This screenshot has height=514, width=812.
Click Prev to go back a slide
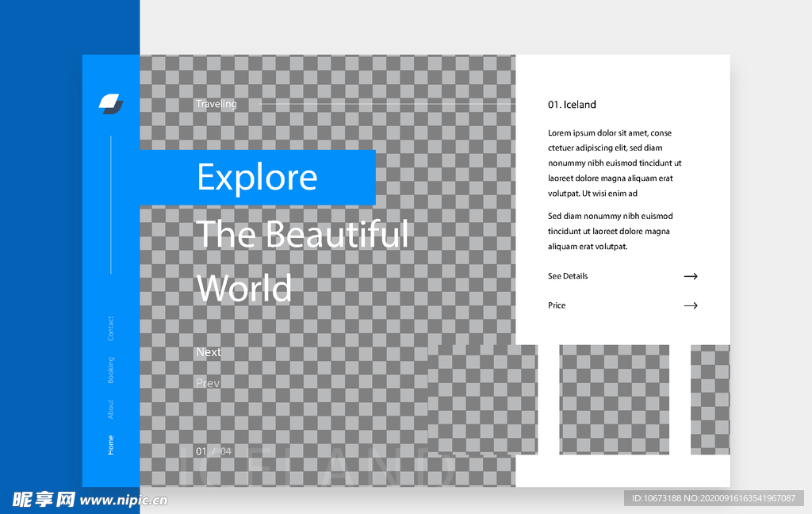pos(208,383)
